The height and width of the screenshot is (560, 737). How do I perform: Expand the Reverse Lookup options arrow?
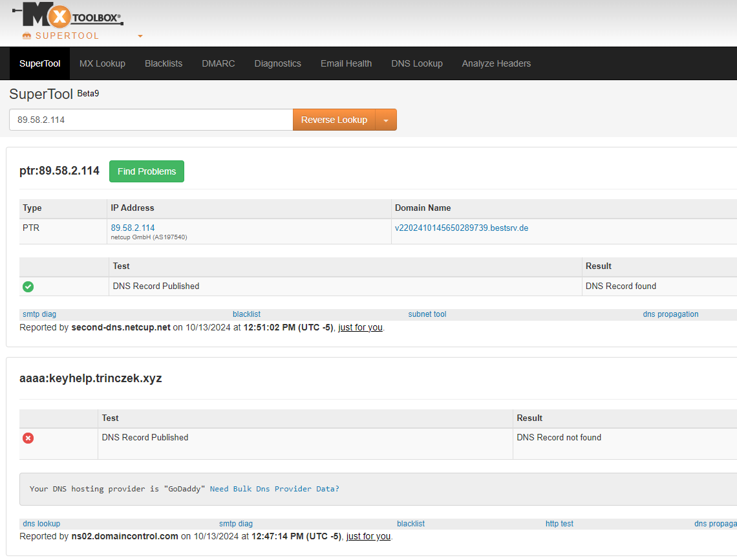386,120
